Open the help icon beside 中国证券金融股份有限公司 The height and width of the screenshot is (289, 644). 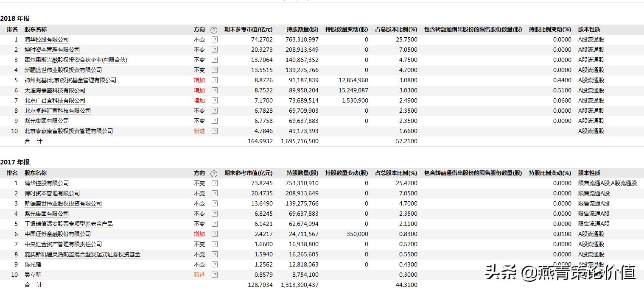(x=214, y=234)
